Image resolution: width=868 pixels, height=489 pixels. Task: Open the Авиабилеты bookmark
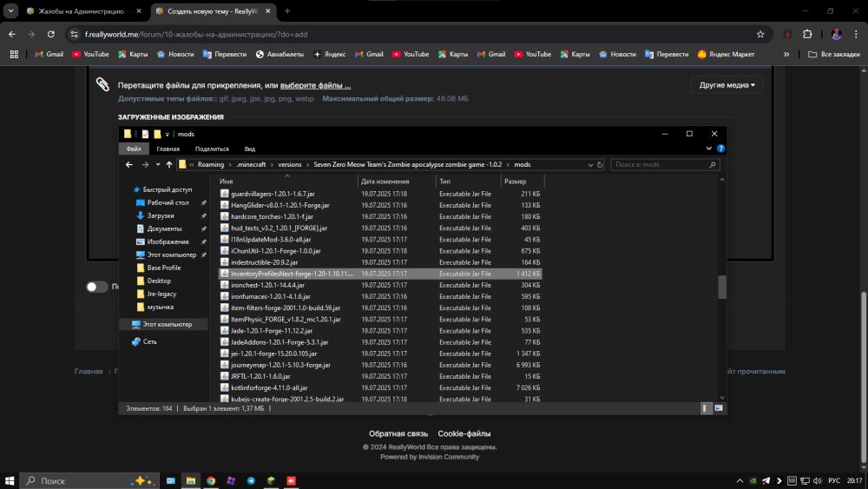pos(279,54)
